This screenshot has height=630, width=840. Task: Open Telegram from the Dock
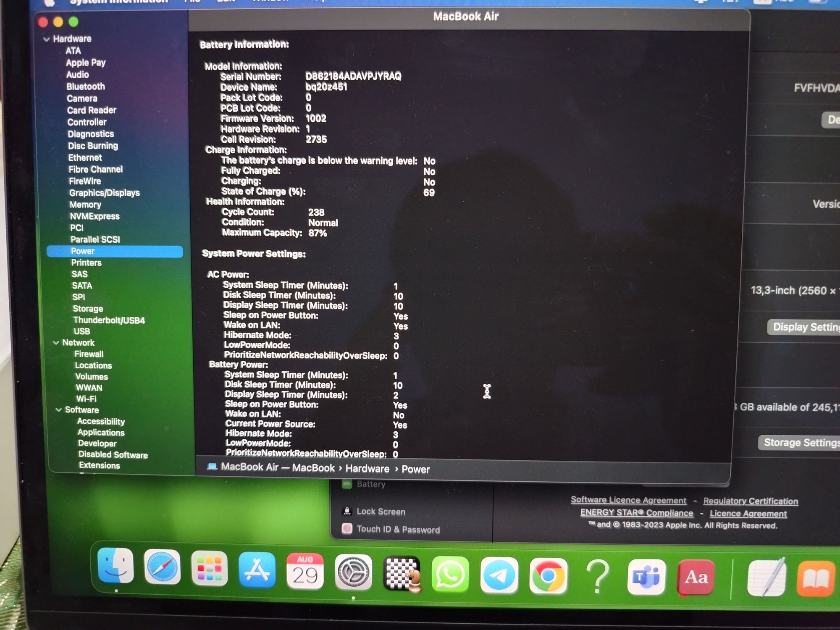coord(499,575)
